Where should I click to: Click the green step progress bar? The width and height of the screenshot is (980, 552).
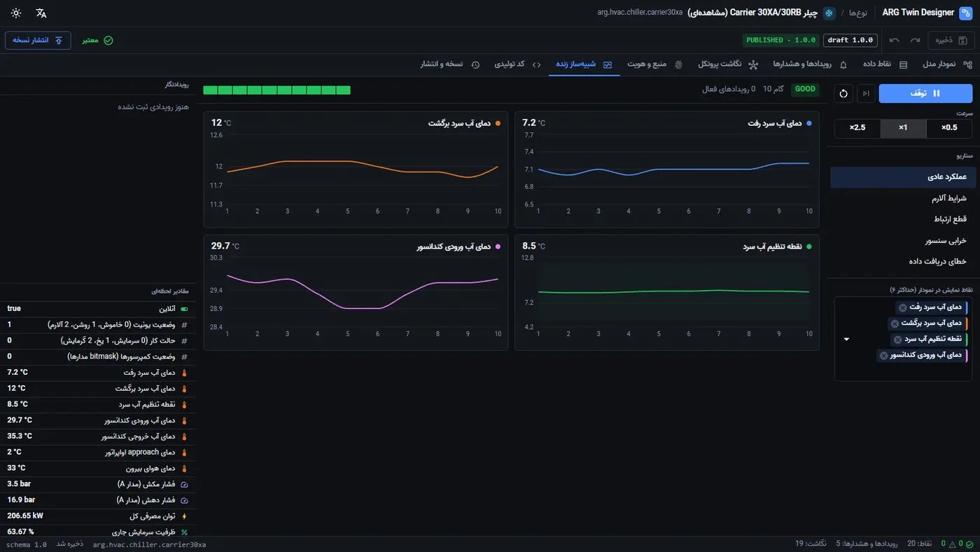click(x=277, y=90)
